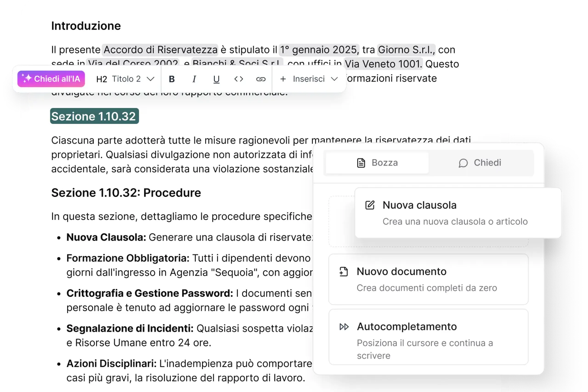Click the Autocompletamento fast-forward icon
The image size is (588, 392).
(344, 327)
